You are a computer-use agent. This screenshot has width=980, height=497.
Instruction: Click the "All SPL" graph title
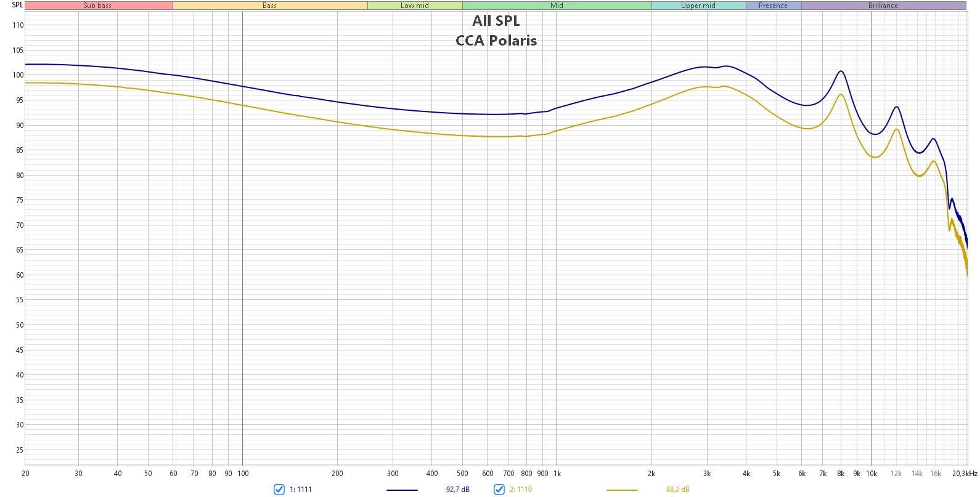496,21
